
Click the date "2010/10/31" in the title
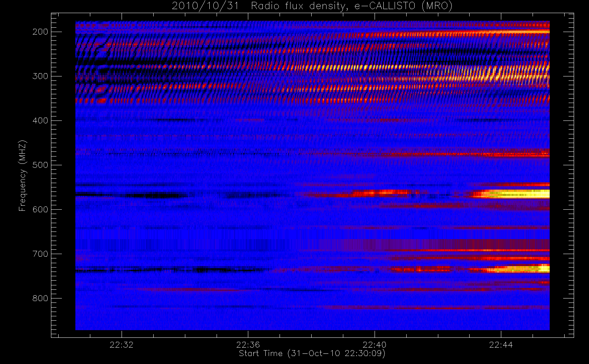point(205,6)
